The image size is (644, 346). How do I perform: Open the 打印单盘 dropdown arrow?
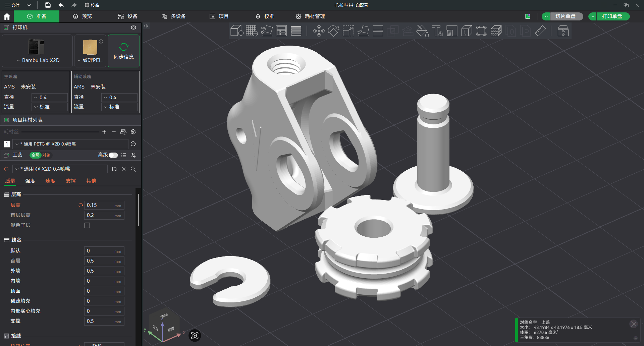pyautogui.click(x=593, y=16)
